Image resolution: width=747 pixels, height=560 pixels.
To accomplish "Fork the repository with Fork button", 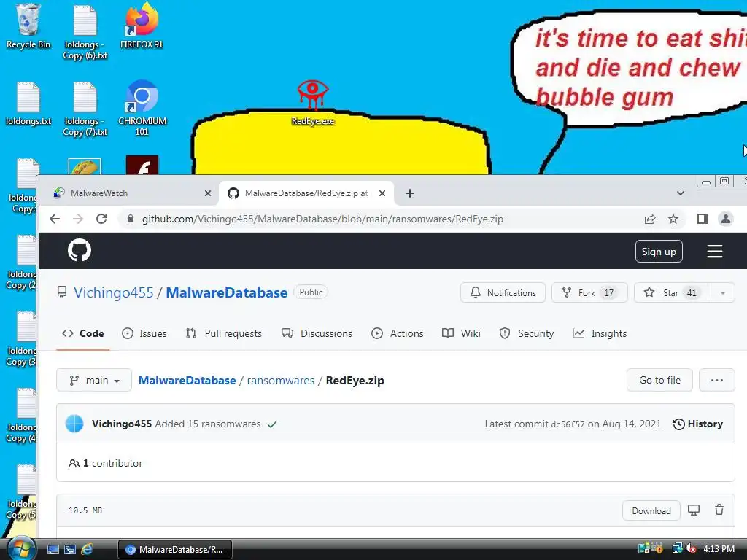I will tap(589, 293).
